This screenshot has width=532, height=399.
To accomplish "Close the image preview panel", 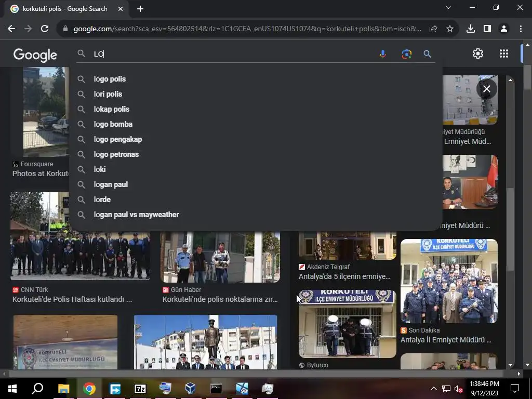I will (486, 89).
